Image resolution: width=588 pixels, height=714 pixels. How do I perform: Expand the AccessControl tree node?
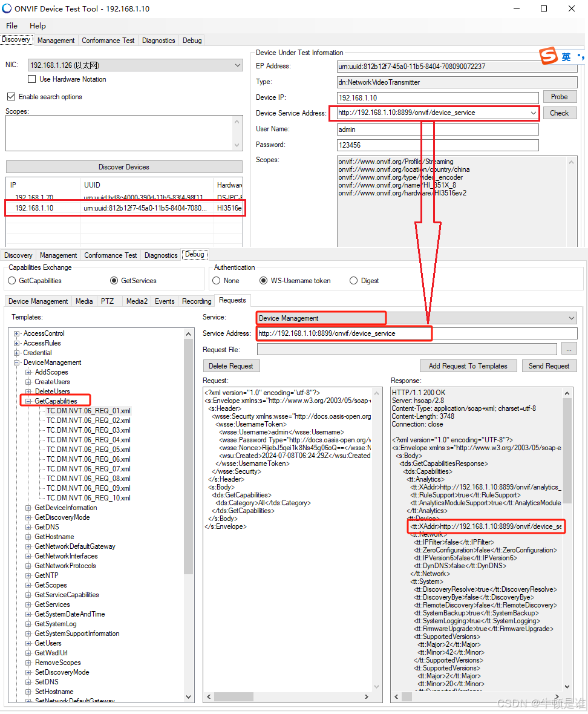17,333
